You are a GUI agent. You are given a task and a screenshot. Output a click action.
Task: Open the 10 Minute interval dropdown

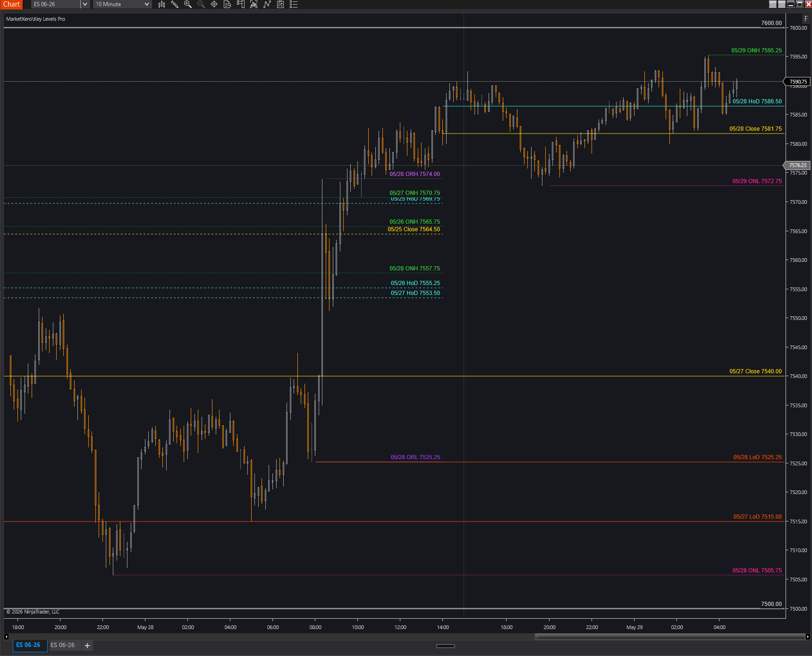click(122, 4)
